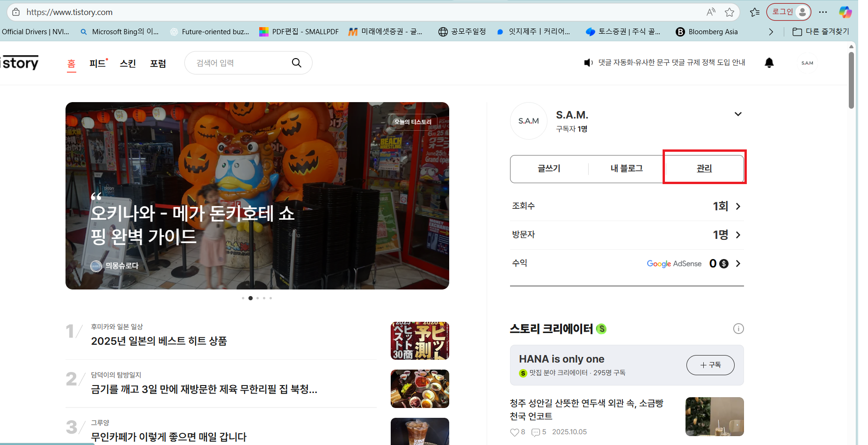The height and width of the screenshot is (445, 868).
Task: Subscribe with the + 구독 button
Action: tap(710, 365)
